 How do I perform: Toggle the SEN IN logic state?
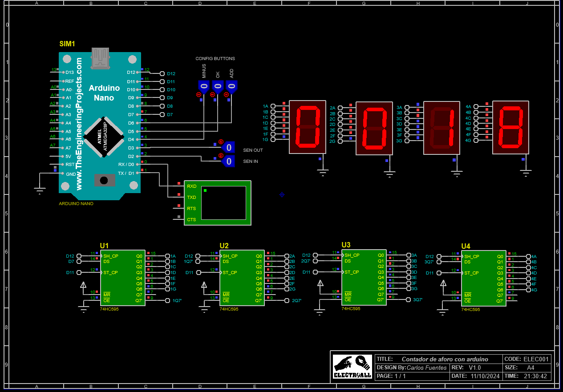228,161
